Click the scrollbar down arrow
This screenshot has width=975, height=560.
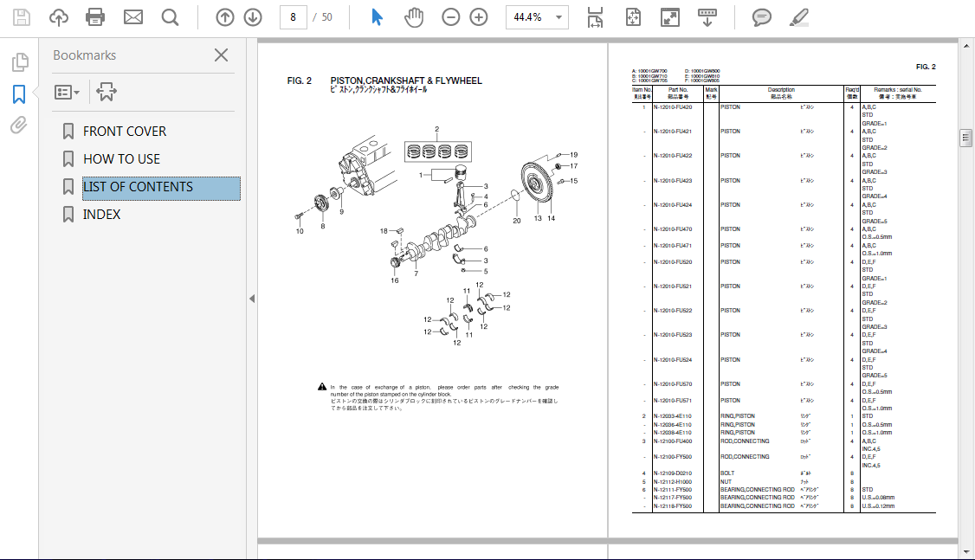tap(965, 552)
